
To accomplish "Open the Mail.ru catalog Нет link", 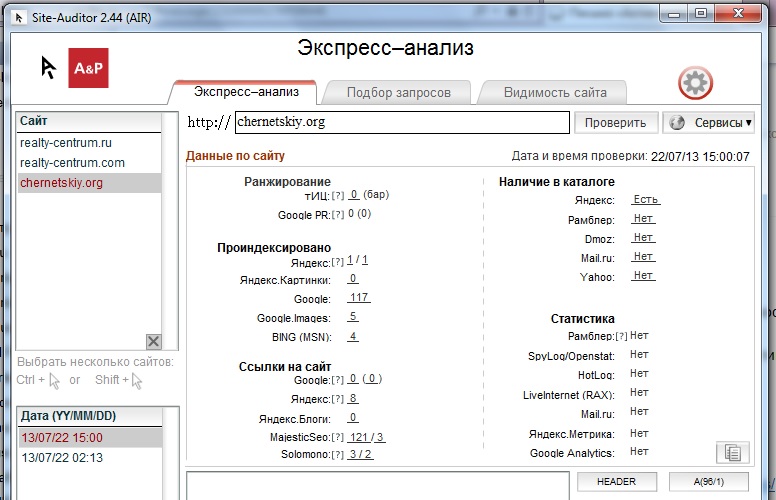I will point(643,256).
